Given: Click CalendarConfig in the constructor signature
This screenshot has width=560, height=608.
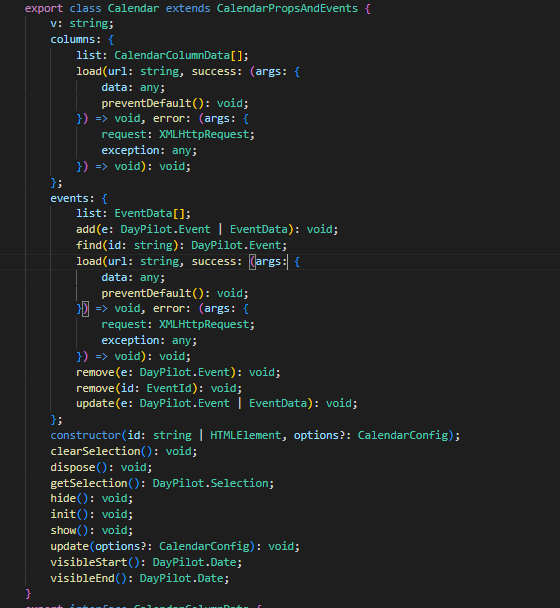Looking at the screenshot, I should click(x=403, y=435).
